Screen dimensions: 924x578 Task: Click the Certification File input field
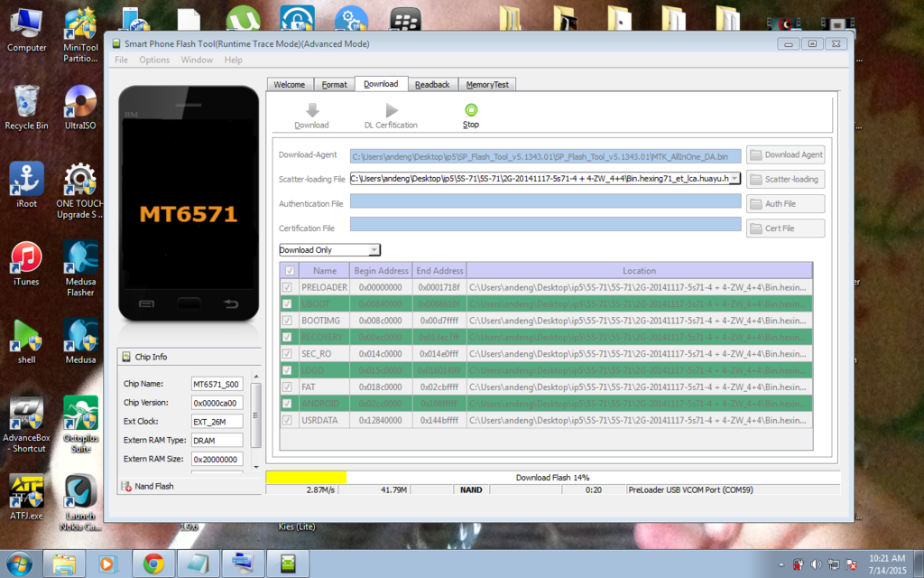[x=546, y=224]
